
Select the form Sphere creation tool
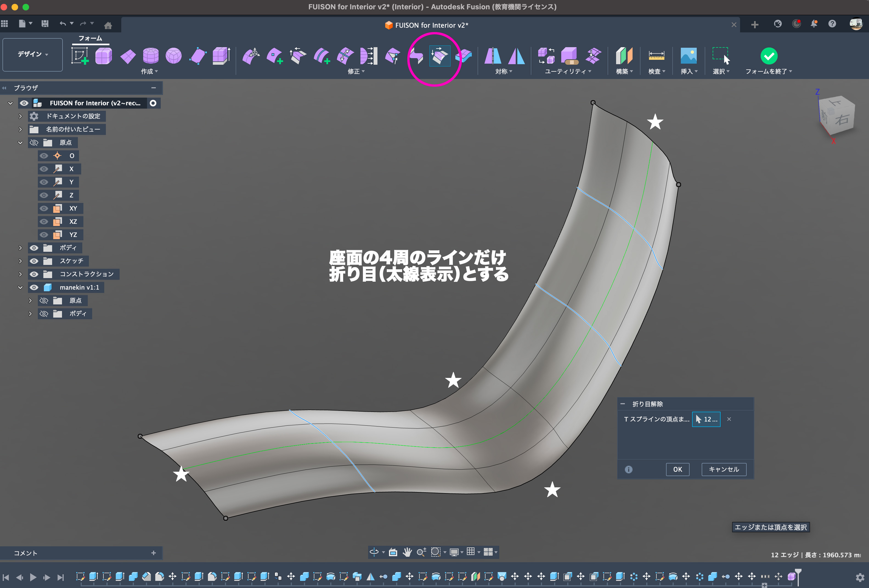[174, 56]
